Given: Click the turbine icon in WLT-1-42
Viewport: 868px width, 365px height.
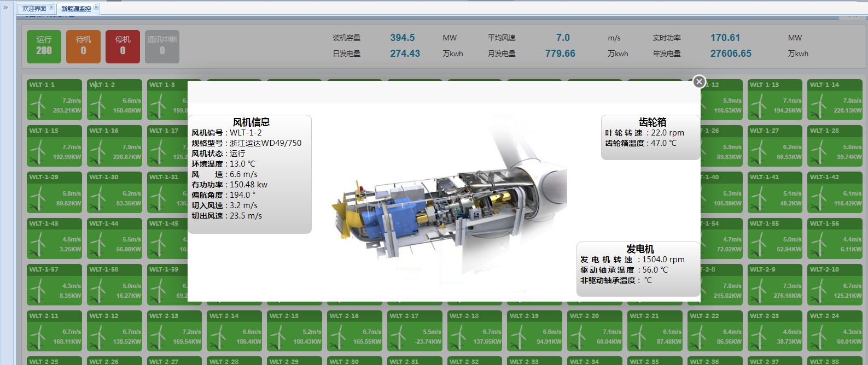Looking at the screenshot, I should tap(818, 198).
